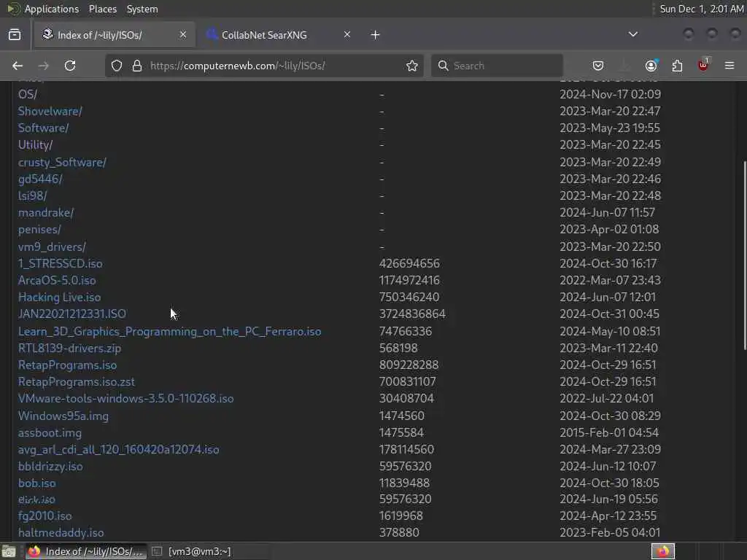Open a new tab with plus
747x560 pixels.
click(376, 35)
